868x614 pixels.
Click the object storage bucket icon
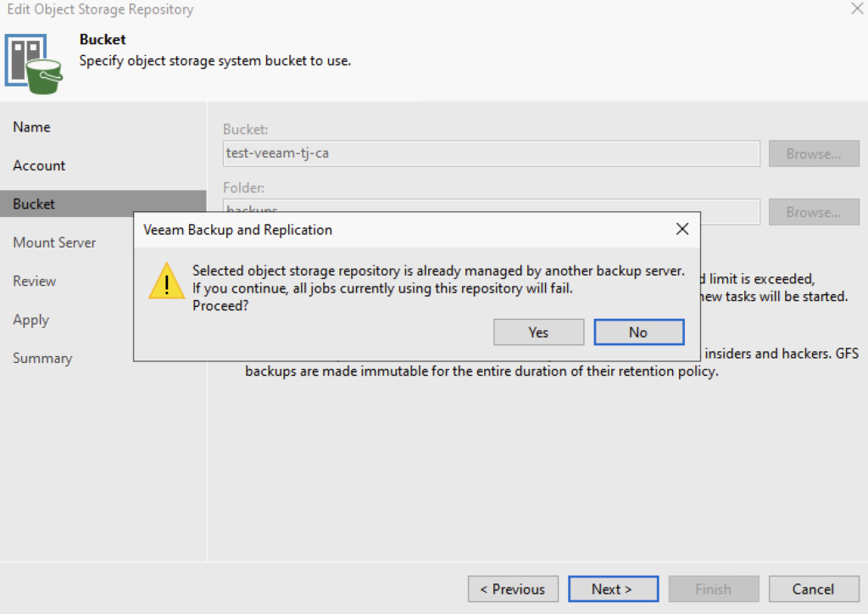(36, 64)
